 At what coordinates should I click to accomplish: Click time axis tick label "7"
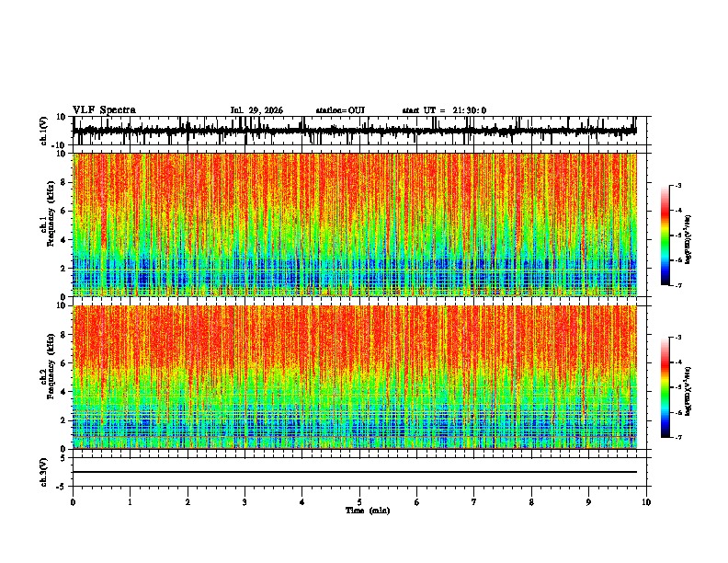click(x=474, y=502)
